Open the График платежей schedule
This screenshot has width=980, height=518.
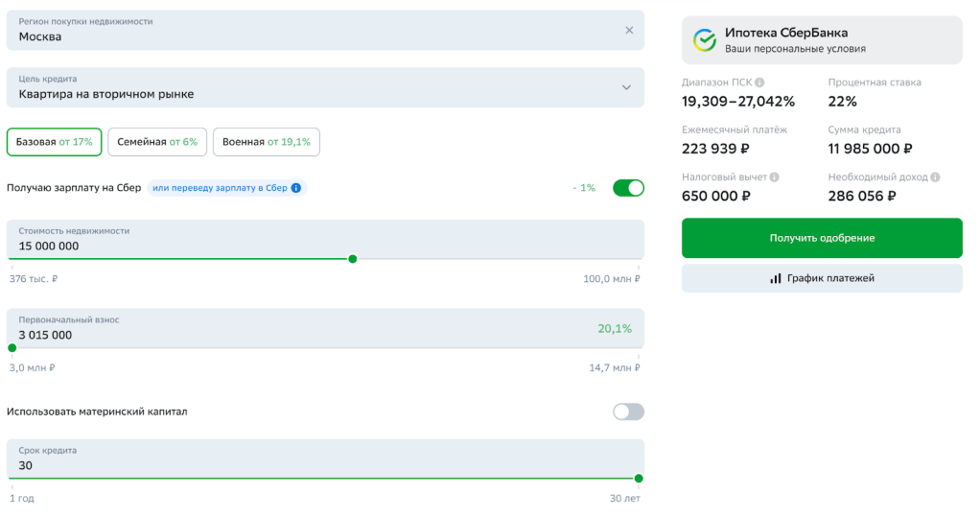822,279
